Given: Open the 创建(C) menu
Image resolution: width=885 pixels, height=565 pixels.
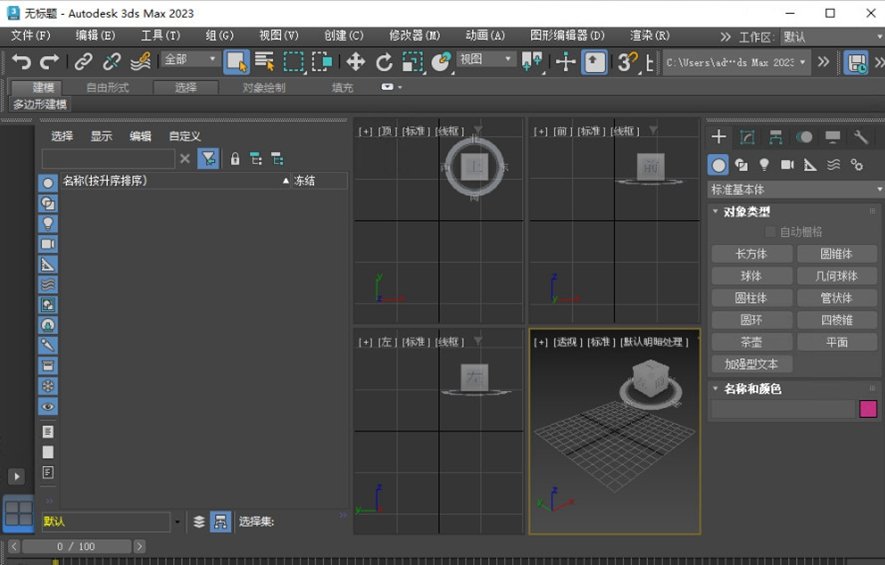Looking at the screenshot, I should pos(344,36).
